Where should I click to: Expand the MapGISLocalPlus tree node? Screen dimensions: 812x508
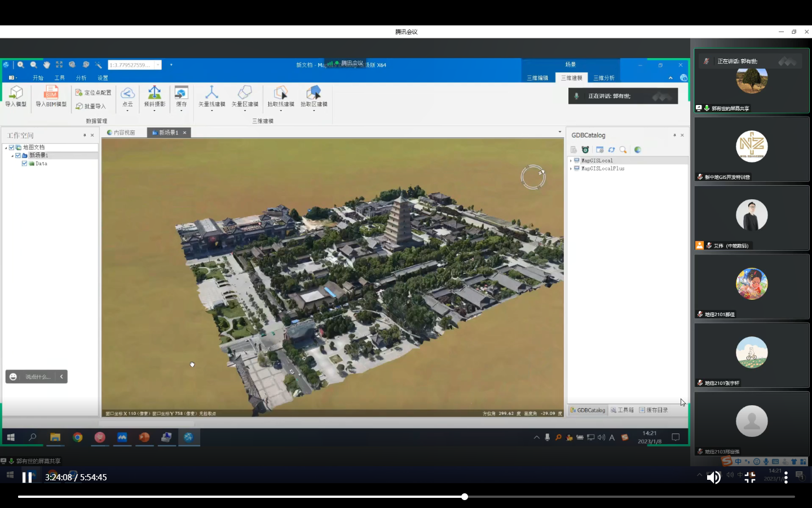tap(571, 169)
